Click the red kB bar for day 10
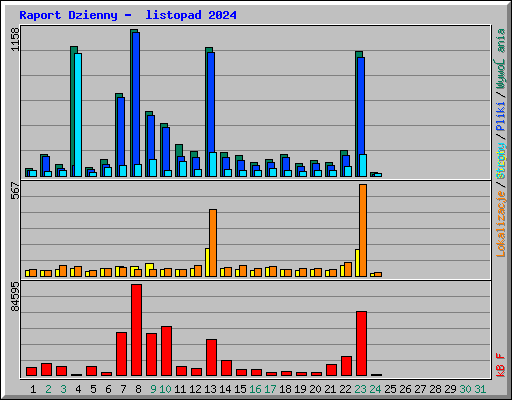Screen dimensions: 512x400 (x=166, y=351)
